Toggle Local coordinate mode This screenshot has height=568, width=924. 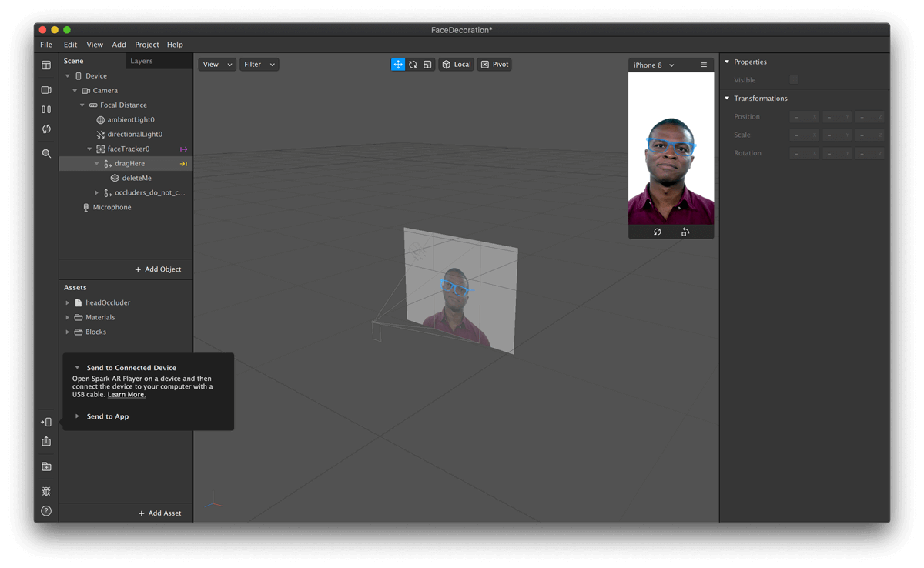pyautogui.click(x=457, y=65)
